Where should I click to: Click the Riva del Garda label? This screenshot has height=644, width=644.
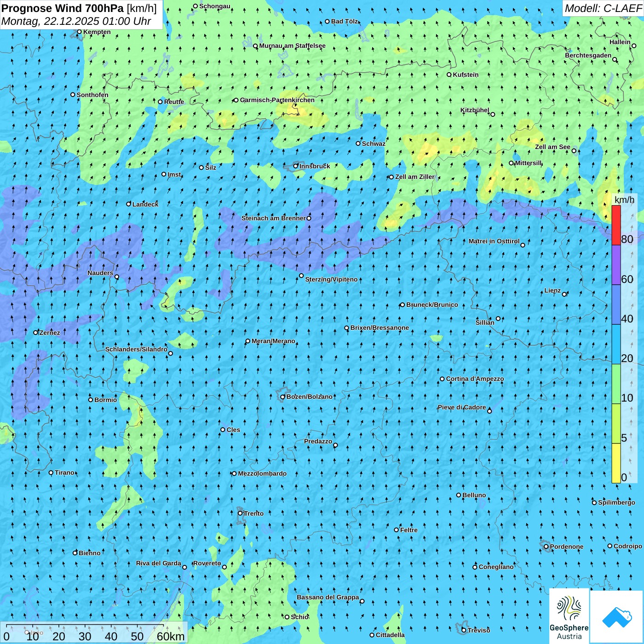tap(159, 563)
